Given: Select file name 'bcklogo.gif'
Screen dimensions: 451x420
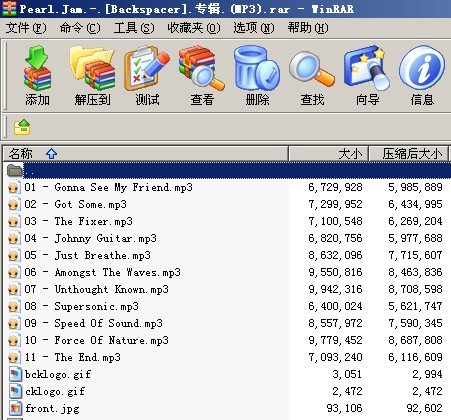Looking at the screenshot, I should click(x=58, y=374).
